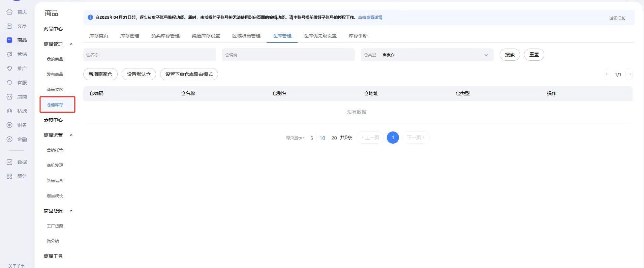Select 仓储库存 menu item

pyautogui.click(x=55, y=105)
